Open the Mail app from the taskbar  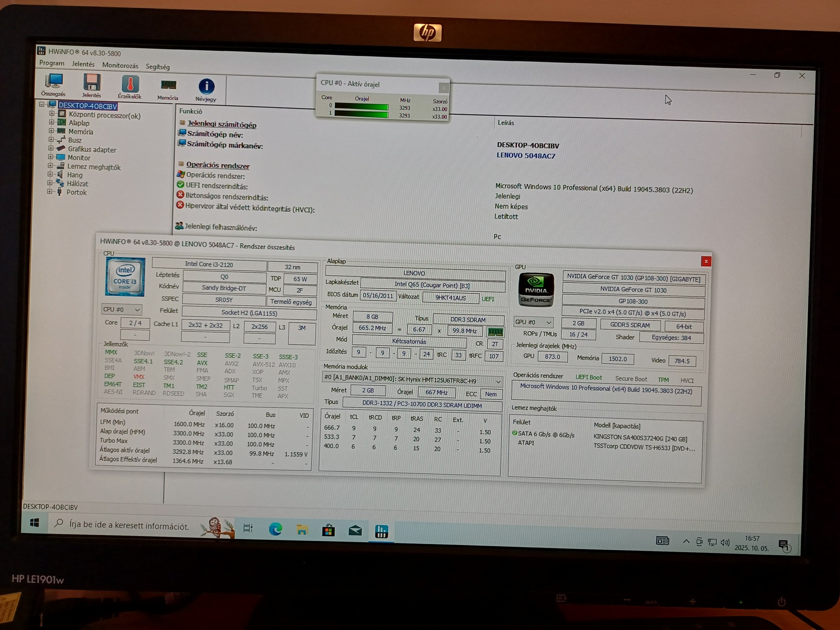pyautogui.click(x=355, y=531)
